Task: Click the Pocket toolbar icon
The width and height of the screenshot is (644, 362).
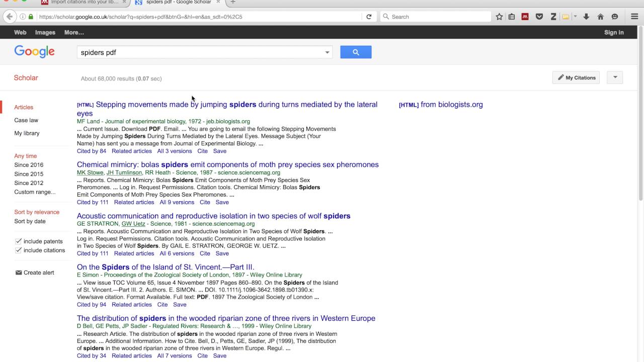Action: (539, 17)
